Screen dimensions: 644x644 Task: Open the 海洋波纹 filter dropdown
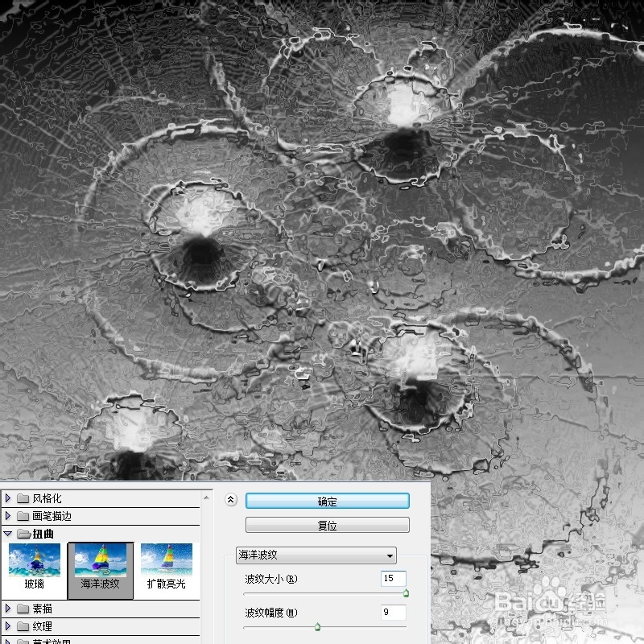391,555
